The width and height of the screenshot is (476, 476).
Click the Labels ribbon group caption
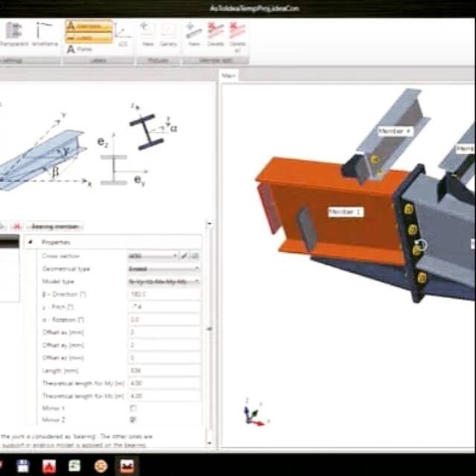click(x=98, y=60)
